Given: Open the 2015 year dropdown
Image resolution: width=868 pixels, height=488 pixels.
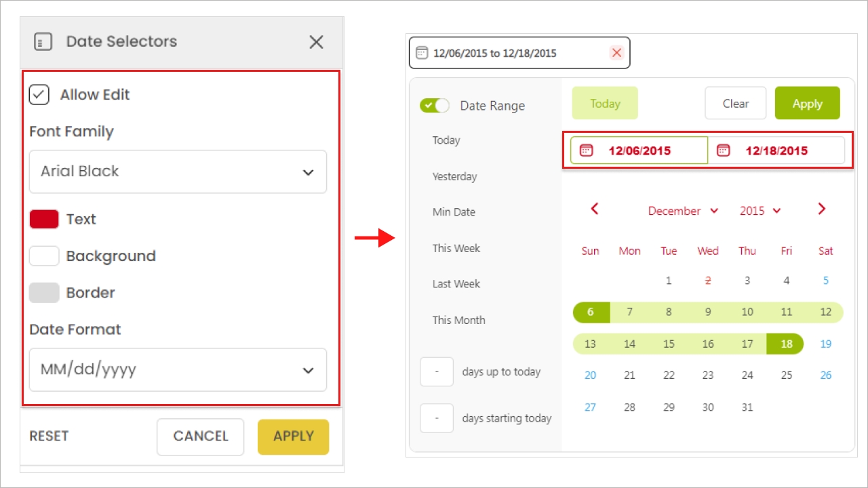Looking at the screenshot, I should [x=760, y=211].
